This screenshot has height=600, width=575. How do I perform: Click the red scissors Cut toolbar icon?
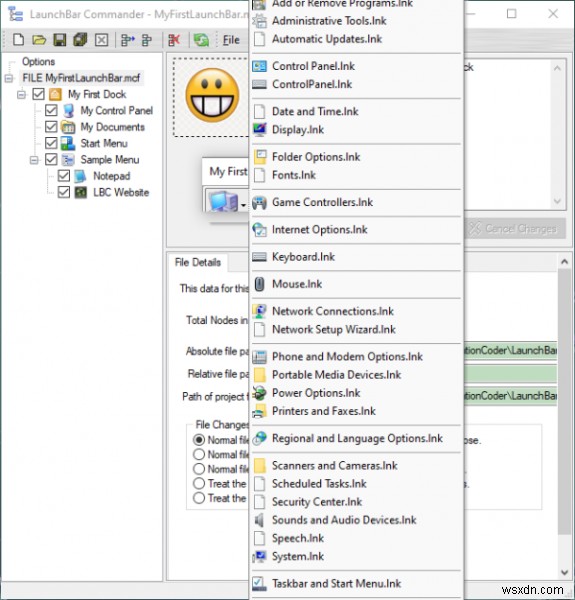(174, 40)
